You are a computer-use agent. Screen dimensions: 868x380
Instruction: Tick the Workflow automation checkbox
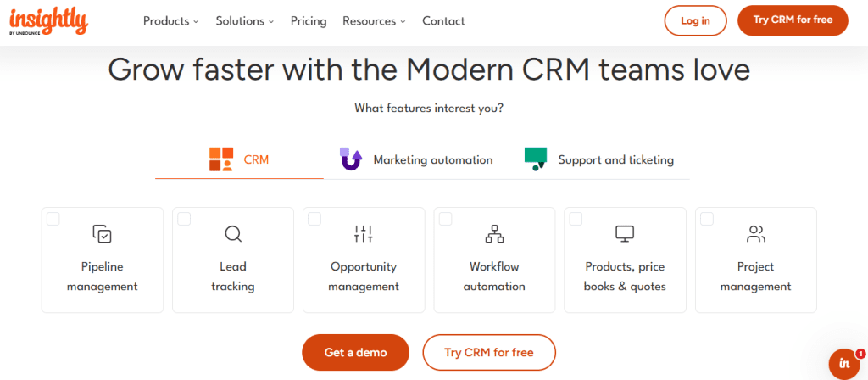445,219
